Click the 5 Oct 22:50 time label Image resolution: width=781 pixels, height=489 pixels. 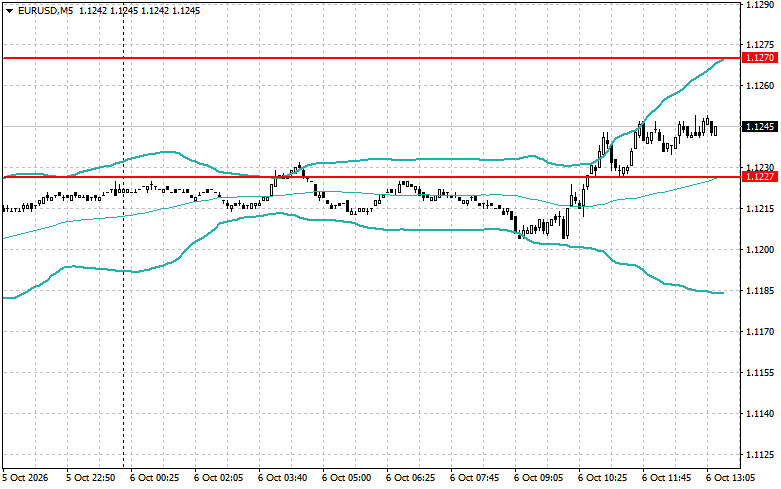(x=91, y=478)
